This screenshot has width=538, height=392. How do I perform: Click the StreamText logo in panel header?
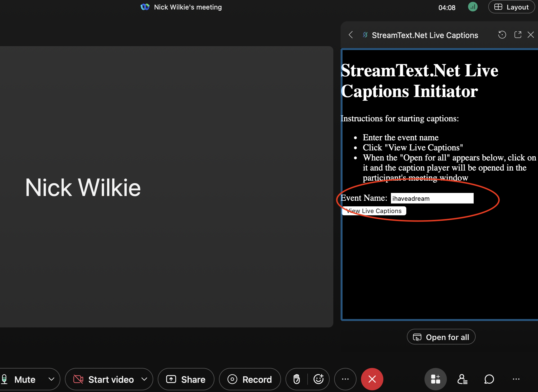pos(365,35)
